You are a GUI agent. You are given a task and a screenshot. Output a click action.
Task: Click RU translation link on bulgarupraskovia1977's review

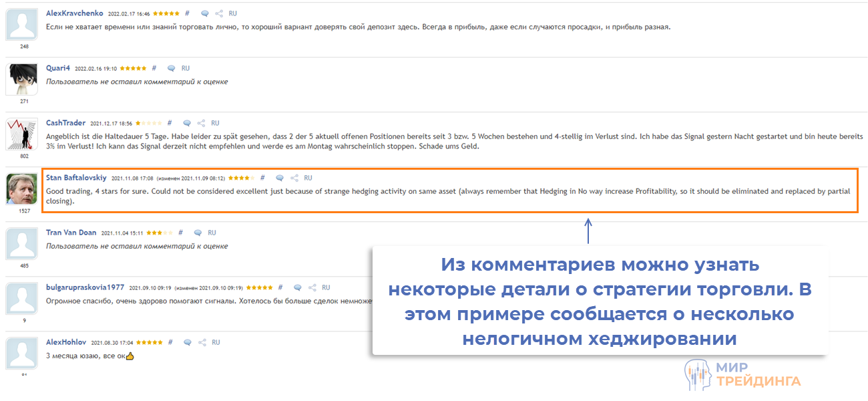point(326,287)
